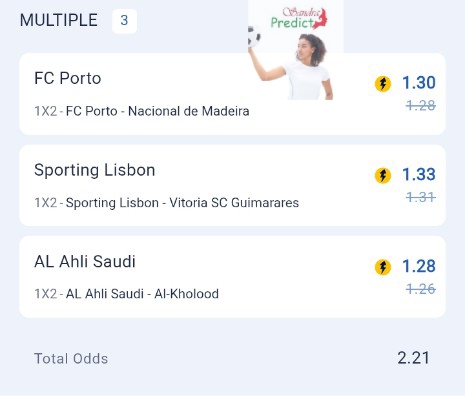Open the AL Ahli Saudi selection card
Screen dimensions: 465x396
click(x=232, y=277)
